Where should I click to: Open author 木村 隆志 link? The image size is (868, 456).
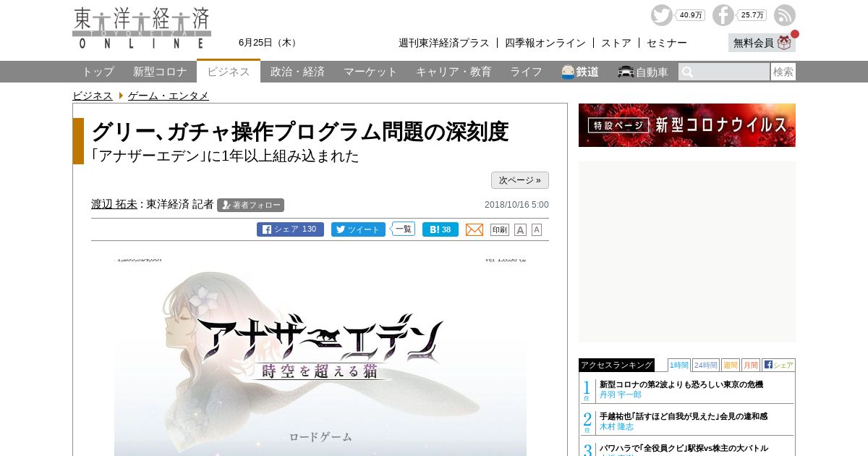(616, 426)
